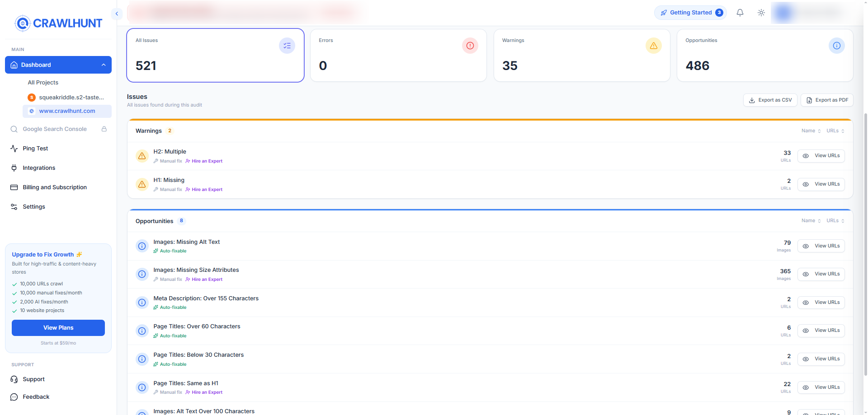The width and height of the screenshot is (868, 415).
Task: Hire an Expert for H2: Multiple
Action: pyautogui.click(x=204, y=161)
